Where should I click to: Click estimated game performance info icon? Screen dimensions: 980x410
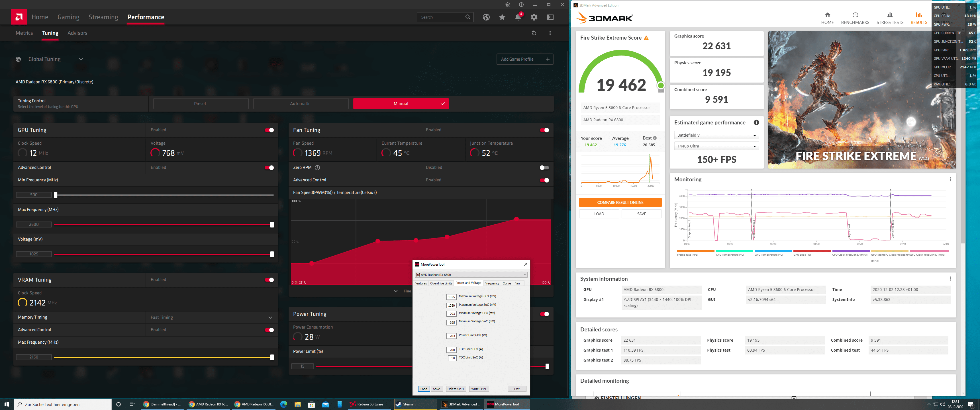click(756, 122)
